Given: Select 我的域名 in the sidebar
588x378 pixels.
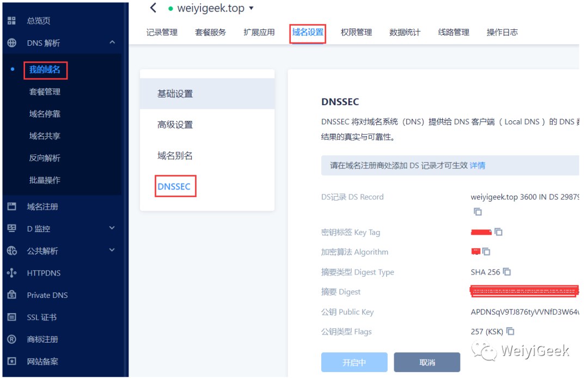Looking at the screenshot, I should (x=45, y=70).
